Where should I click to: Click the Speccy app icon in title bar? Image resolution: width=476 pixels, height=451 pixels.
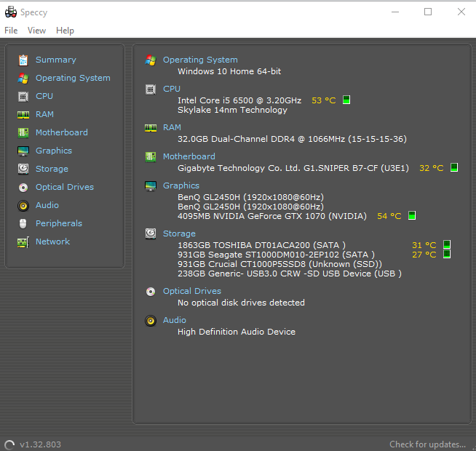11,12
